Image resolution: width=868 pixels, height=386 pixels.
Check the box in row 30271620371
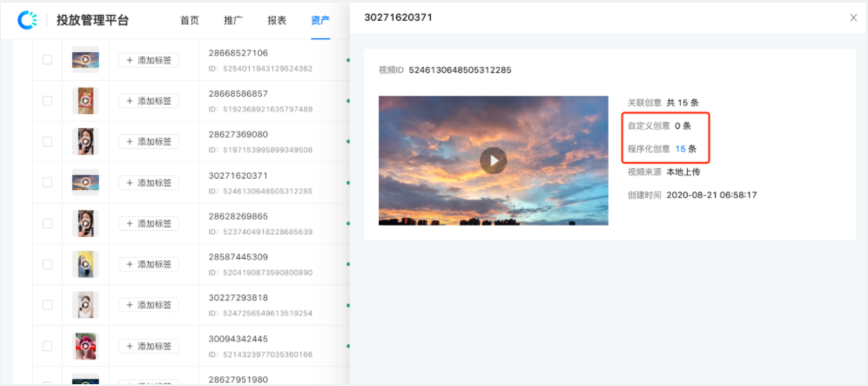48,182
